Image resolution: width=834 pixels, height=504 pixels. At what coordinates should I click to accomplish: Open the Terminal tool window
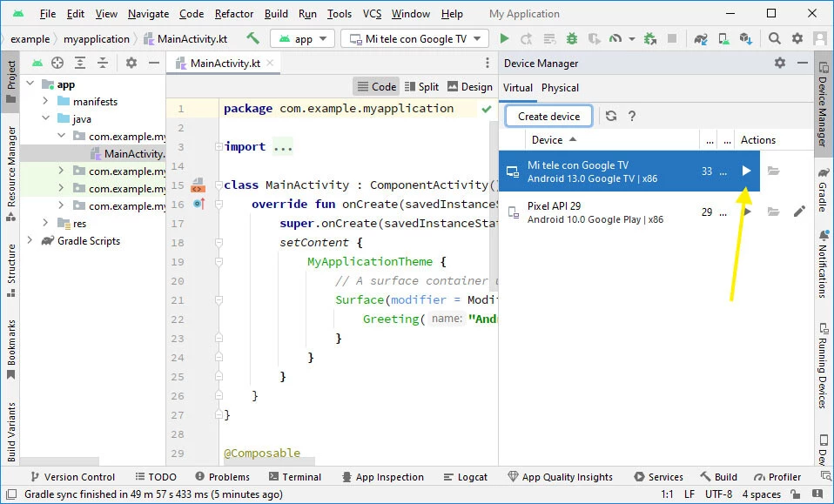tap(295, 477)
